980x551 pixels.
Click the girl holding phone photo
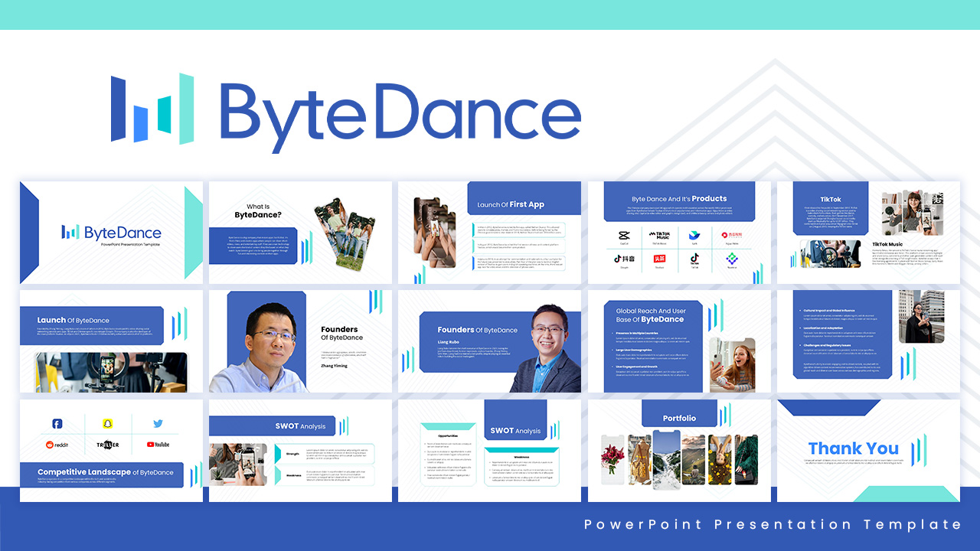(x=733, y=365)
